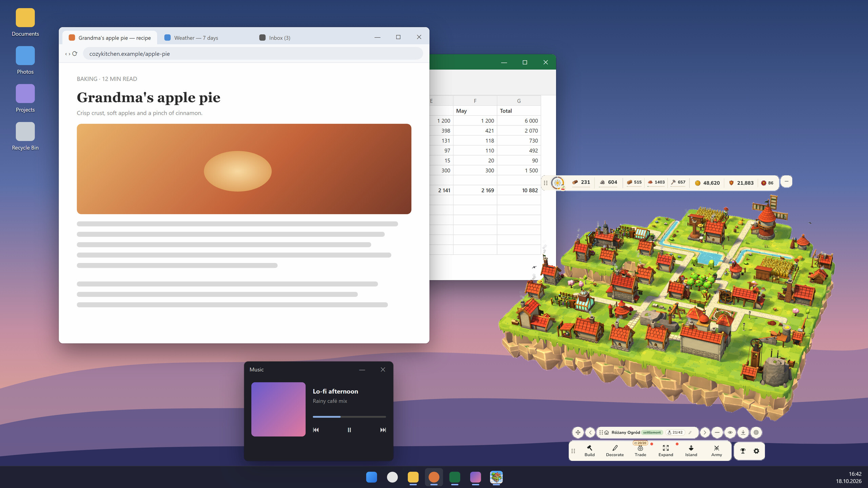The height and width of the screenshot is (488, 868).
Task: Click the download arrow icon in game bar
Action: pos(743,432)
